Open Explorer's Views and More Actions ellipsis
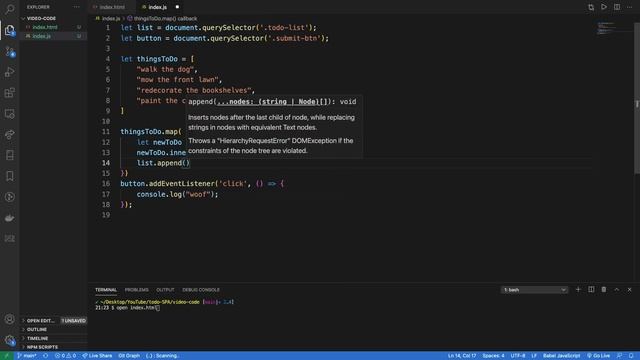This screenshot has width=640, height=360. pos(76,7)
